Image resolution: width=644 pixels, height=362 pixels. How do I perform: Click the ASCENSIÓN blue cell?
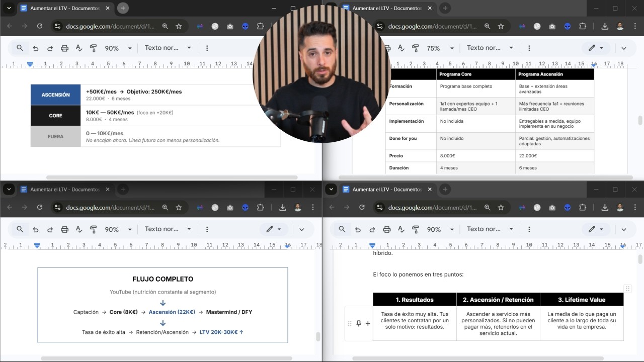click(x=55, y=95)
